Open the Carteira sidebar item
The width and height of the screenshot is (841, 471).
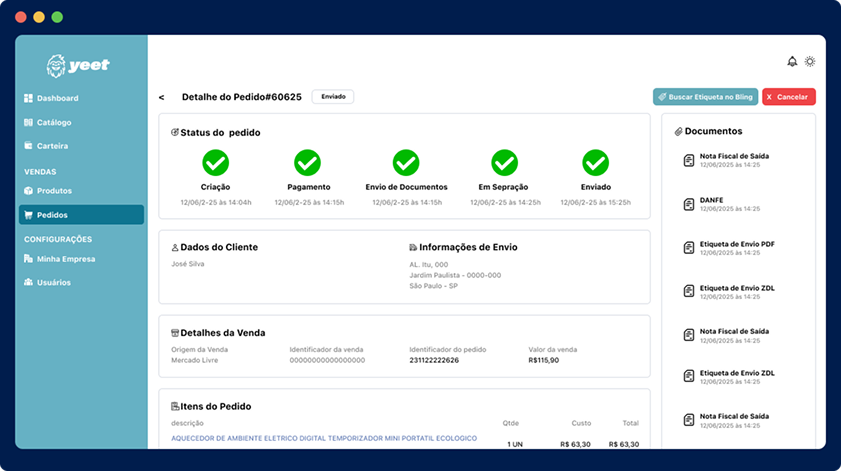click(53, 146)
